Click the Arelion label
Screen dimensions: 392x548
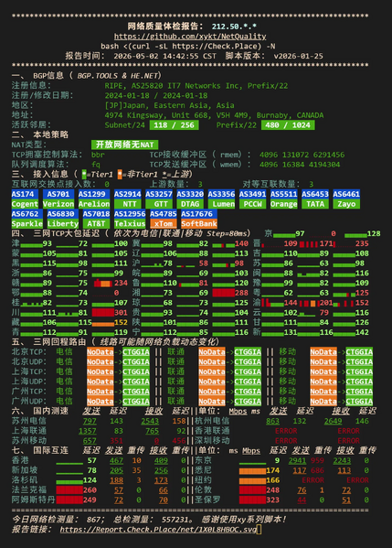pyautogui.click(x=94, y=204)
